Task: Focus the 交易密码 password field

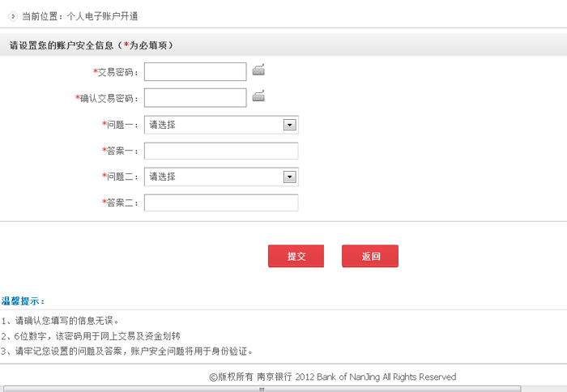Action: click(x=195, y=72)
